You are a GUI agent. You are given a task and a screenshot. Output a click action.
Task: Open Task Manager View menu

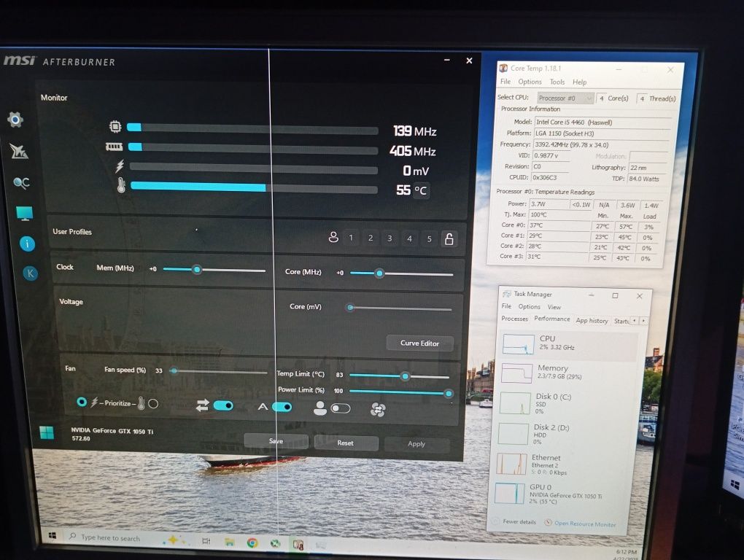coord(554,307)
